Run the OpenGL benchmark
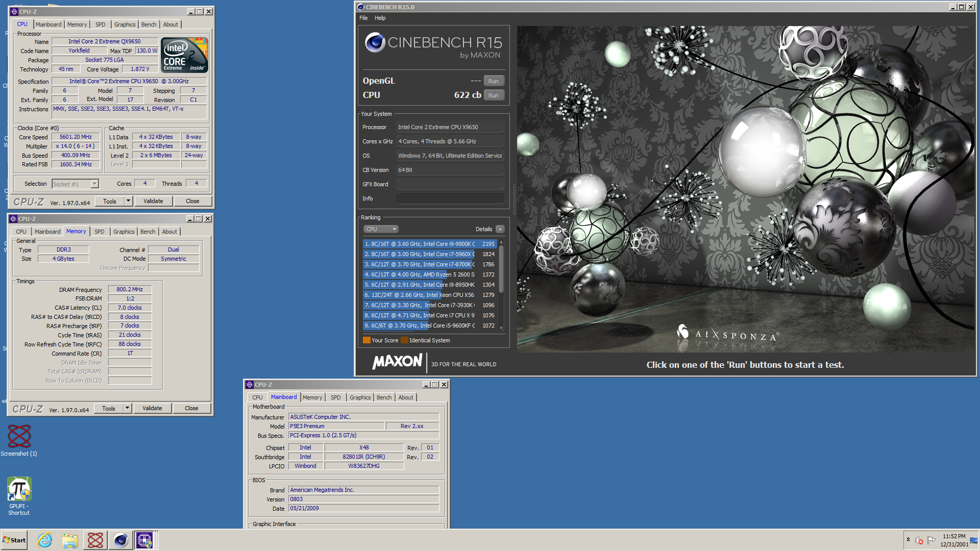Viewport: 980px width, 551px height. click(494, 81)
